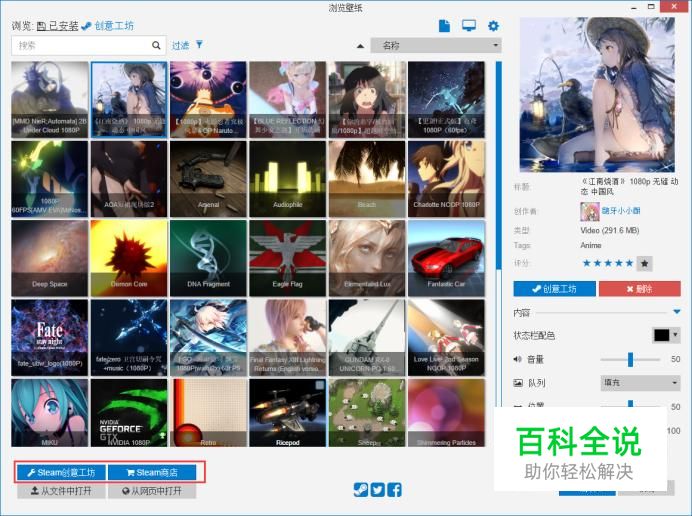Click the red 删除 delete button
The width and height of the screenshot is (692, 516).
[x=639, y=289]
